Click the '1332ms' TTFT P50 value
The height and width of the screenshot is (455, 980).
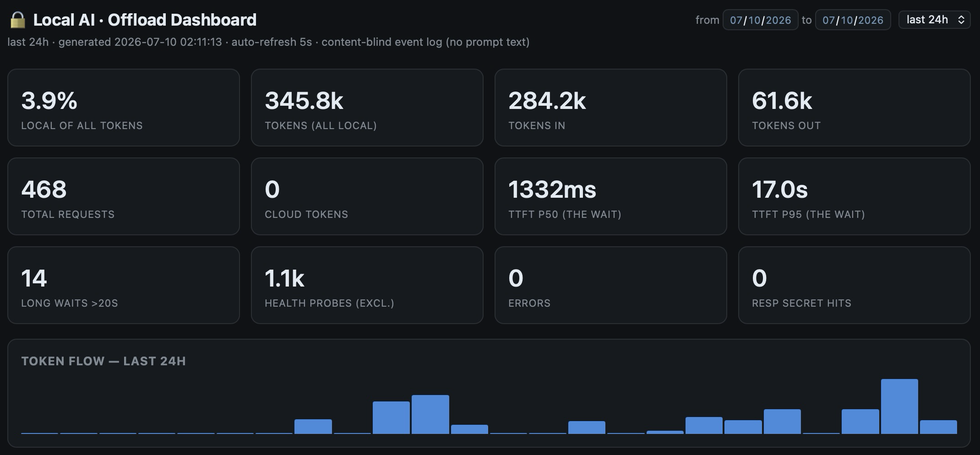tap(552, 190)
